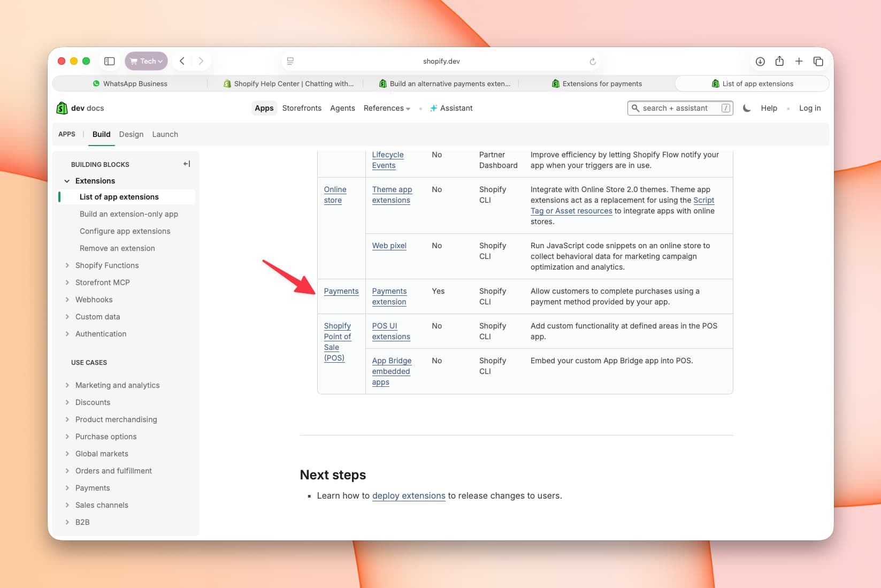The height and width of the screenshot is (588, 881).
Task: Click the Share icon in Safari toolbar
Action: (779, 60)
